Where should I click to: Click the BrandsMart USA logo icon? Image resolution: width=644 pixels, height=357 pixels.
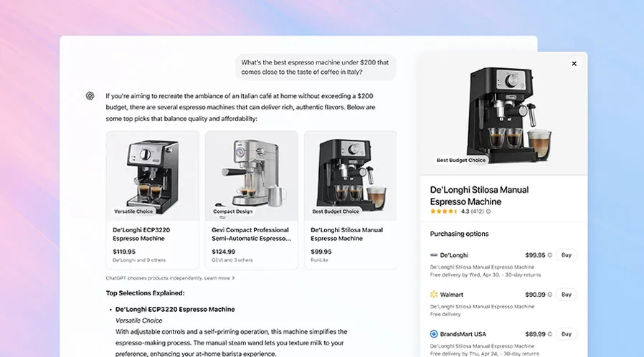tap(434, 333)
